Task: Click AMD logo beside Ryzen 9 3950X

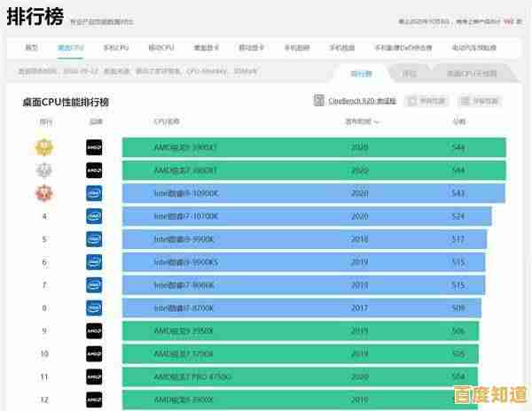Action: coord(94,331)
